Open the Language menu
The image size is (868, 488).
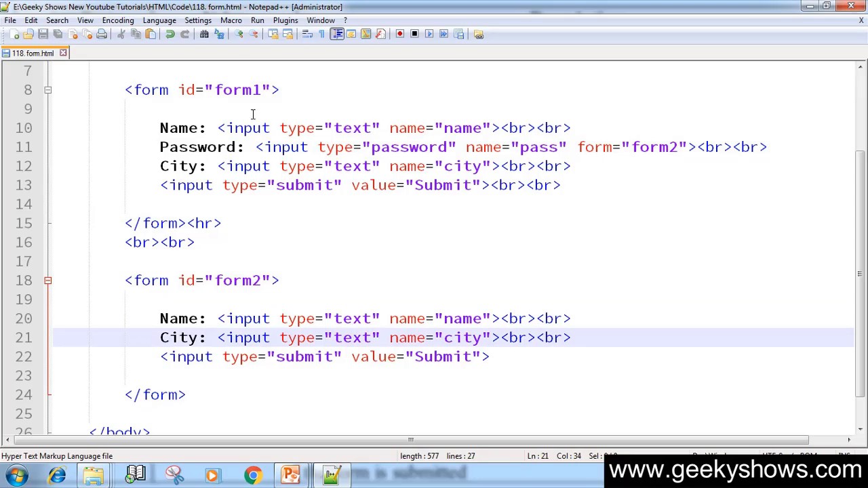point(159,20)
